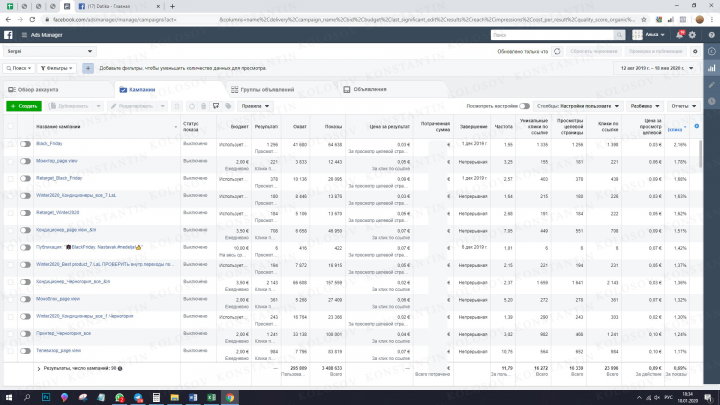Image resolution: width=720 pixels, height=405 pixels.
Task: Toggle the Моноблок_page view campaign switch
Action: tap(25, 299)
